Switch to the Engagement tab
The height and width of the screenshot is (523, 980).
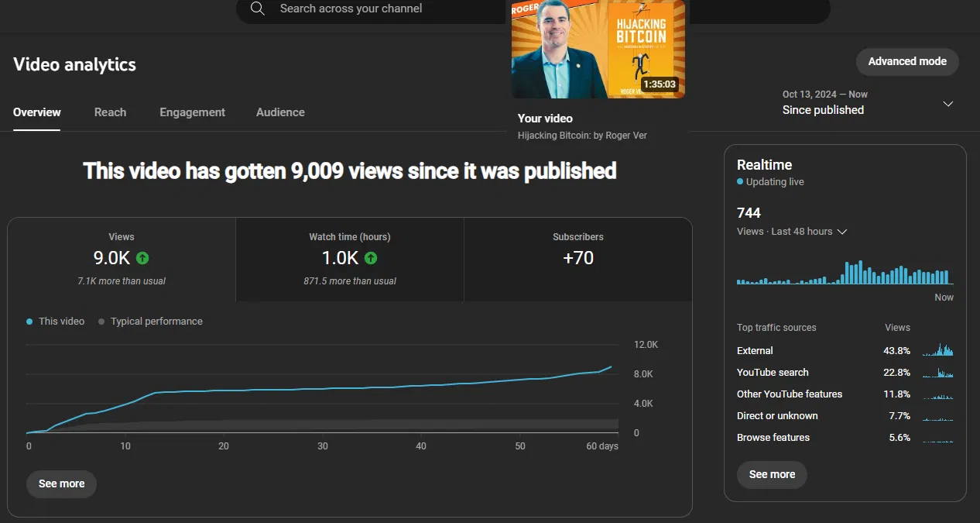[192, 112]
